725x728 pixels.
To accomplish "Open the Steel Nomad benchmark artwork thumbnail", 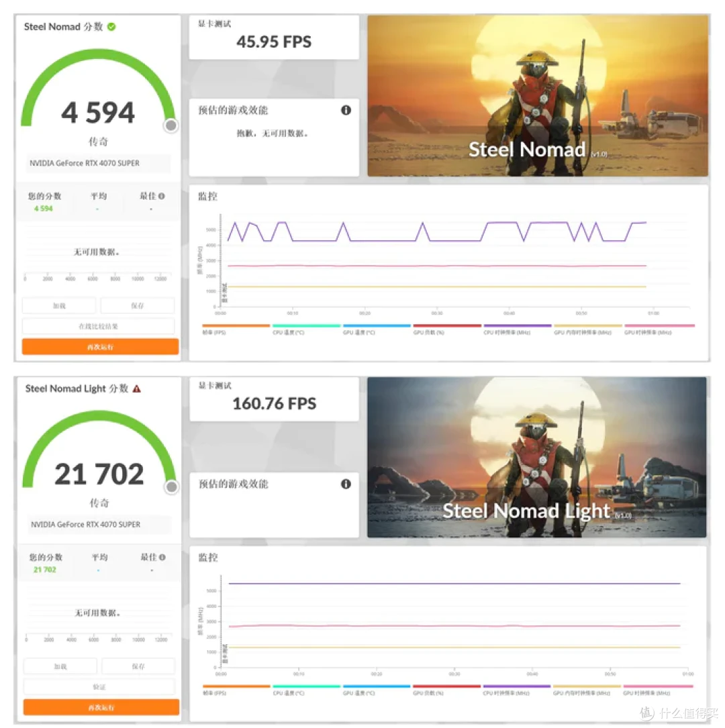I will click(538, 96).
